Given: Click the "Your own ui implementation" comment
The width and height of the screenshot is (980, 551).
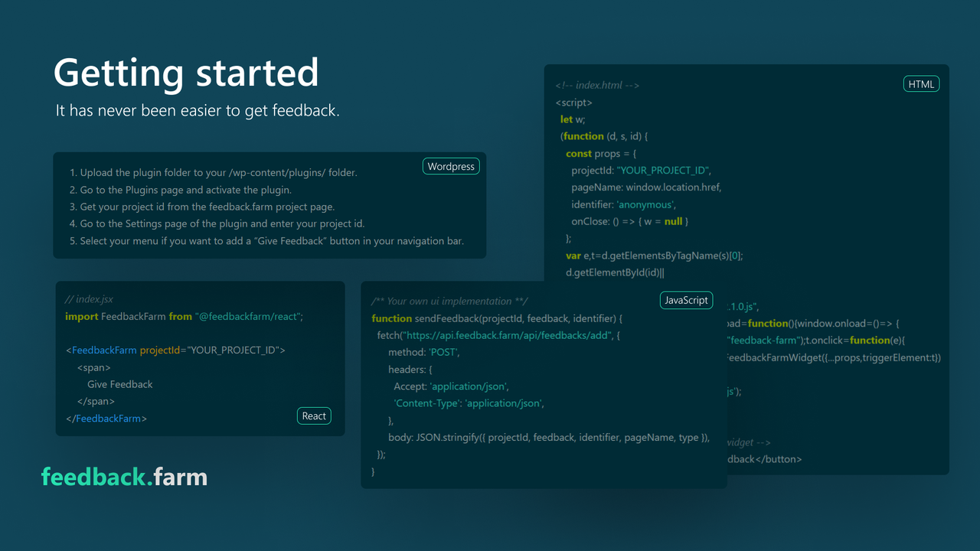Looking at the screenshot, I should pyautogui.click(x=449, y=302).
